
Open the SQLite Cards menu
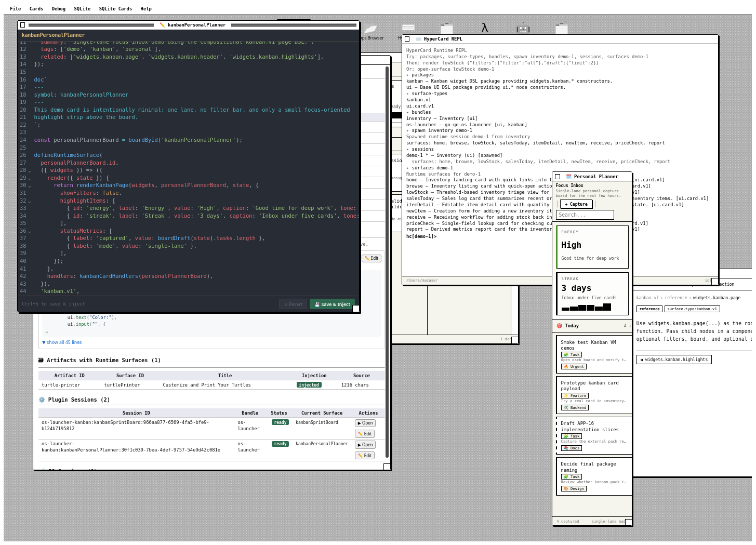[115, 9]
